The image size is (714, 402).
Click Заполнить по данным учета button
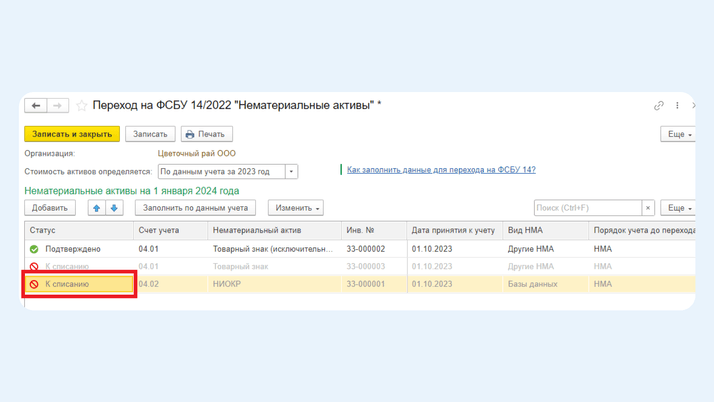(x=195, y=208)
